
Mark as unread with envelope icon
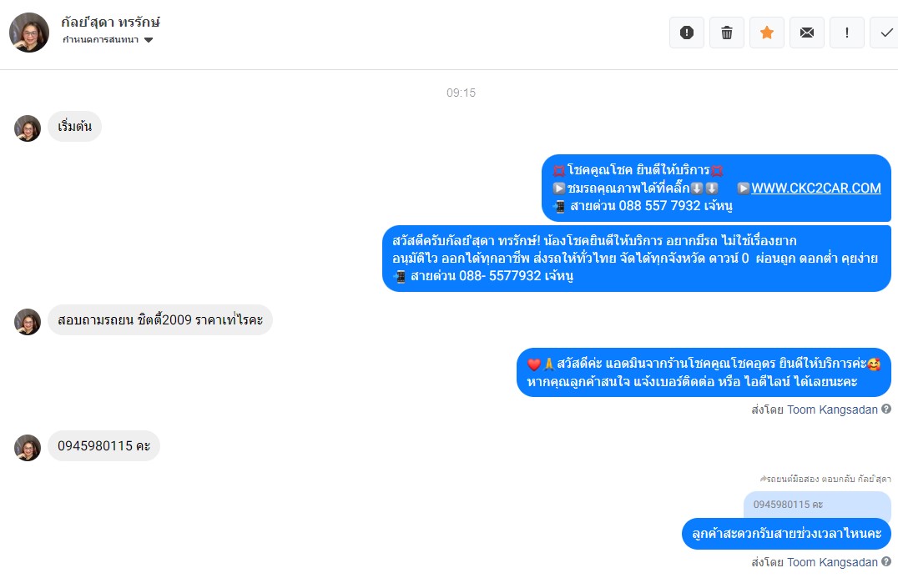pyautogui.click(x=806, y=33)
